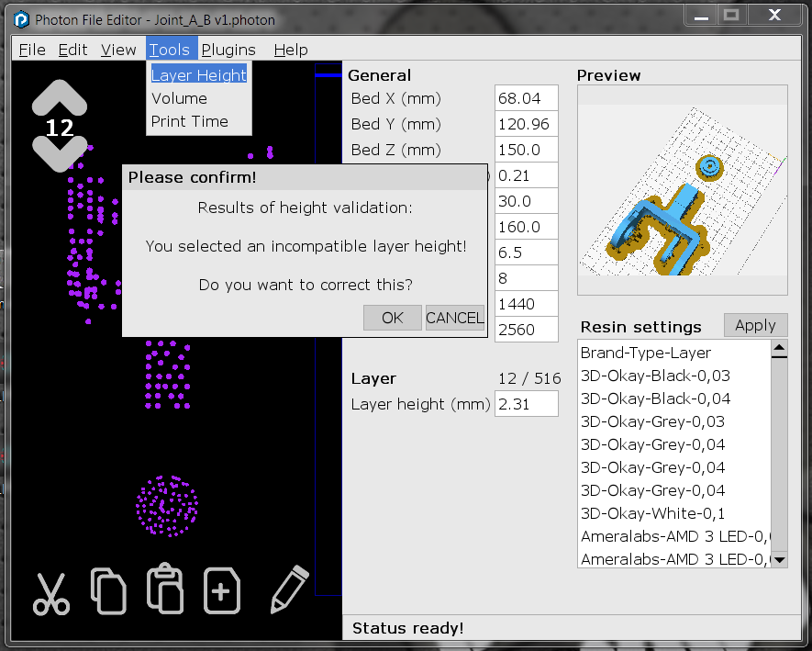
Task: Click the Paste layer icon
Action: [x=165, y=592]
